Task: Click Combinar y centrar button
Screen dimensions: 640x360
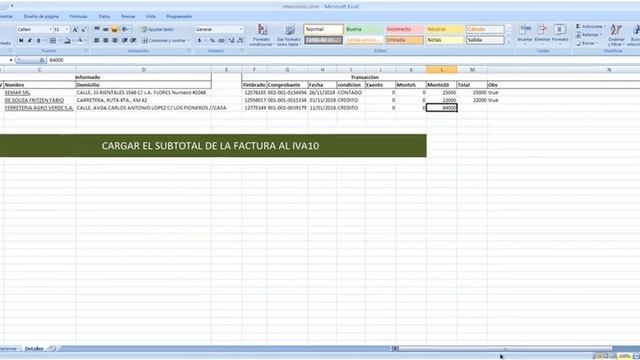Action: click(x=163, y=40)
